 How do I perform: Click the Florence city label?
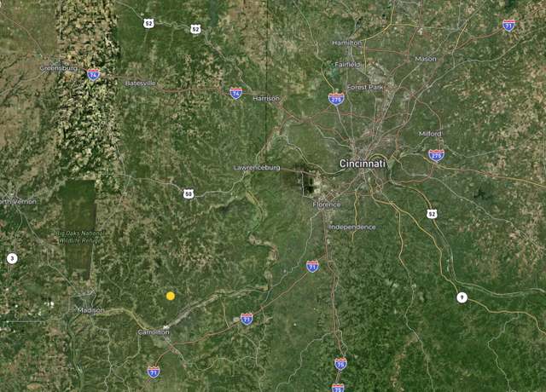pyautogui.click(x=327, y=205)
